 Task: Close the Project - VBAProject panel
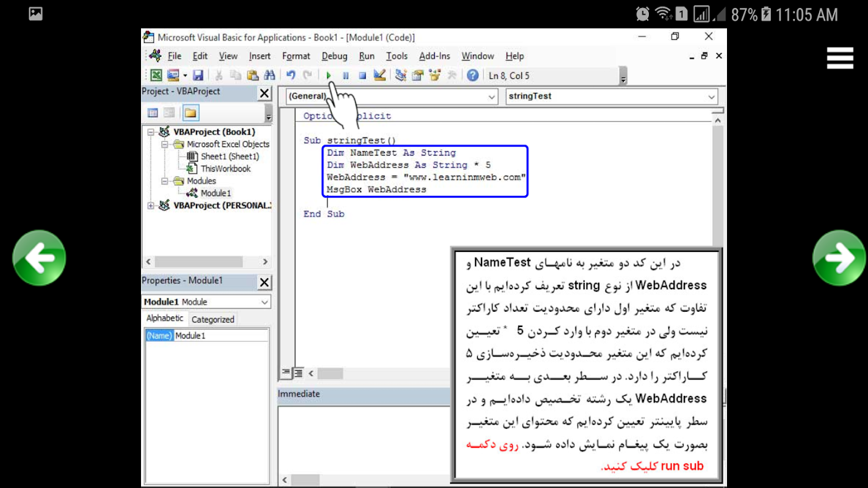[x=264, y=93]
